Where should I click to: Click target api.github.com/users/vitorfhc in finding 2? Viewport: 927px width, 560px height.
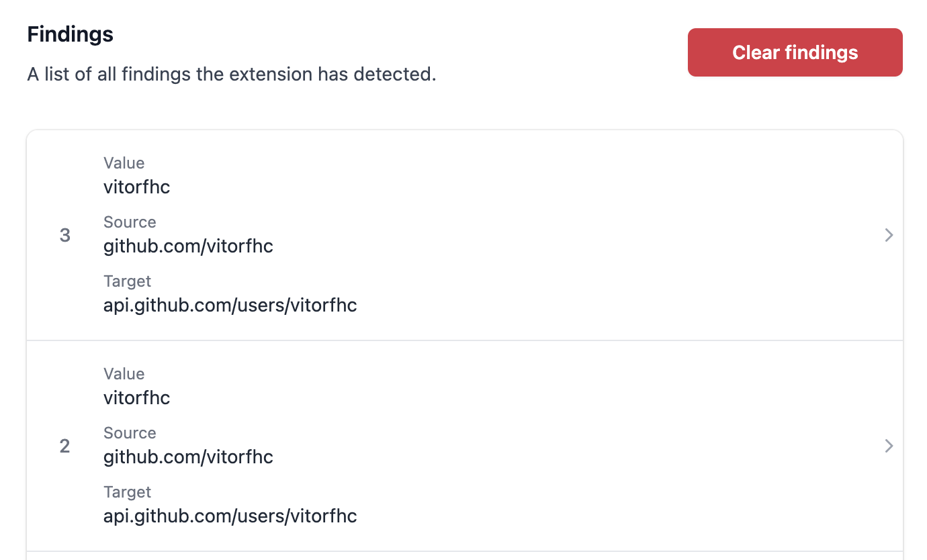click(x=230, y=516)
